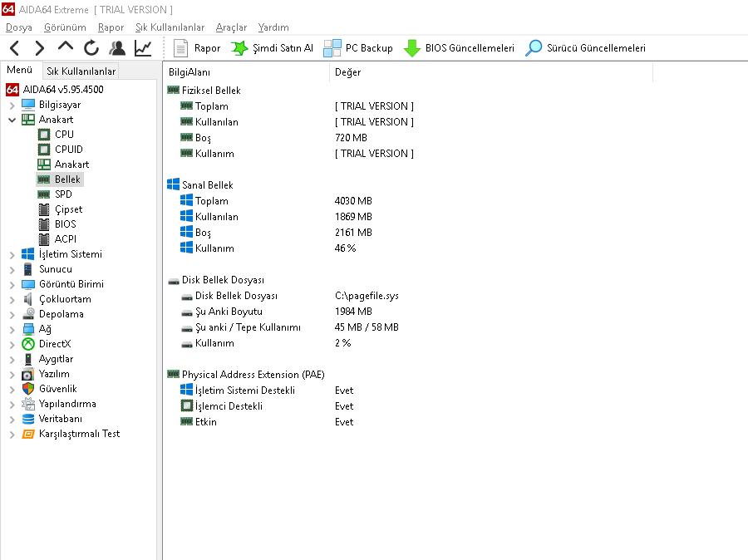Open PC Backup from the toolbar
748x560 pixels.
(358, 48)
